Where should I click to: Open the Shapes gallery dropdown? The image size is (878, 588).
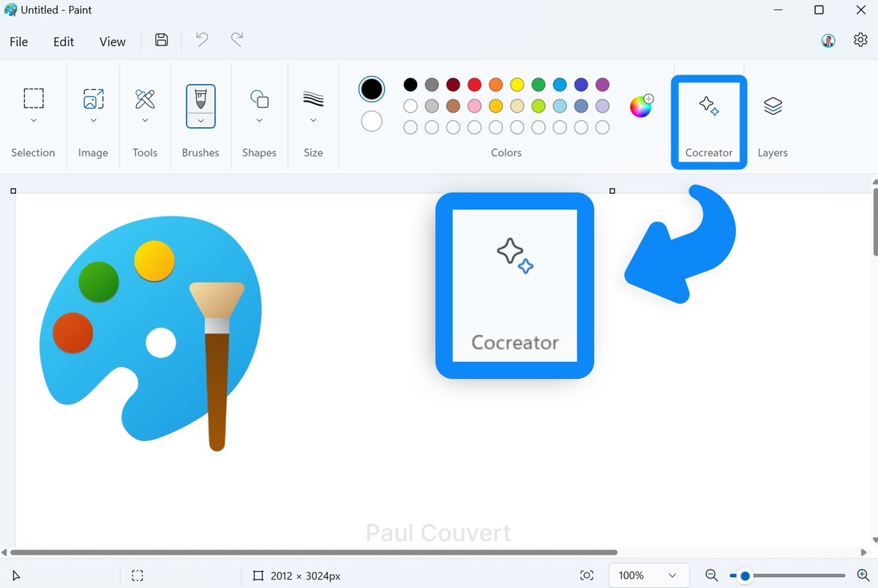pos(259,121)
